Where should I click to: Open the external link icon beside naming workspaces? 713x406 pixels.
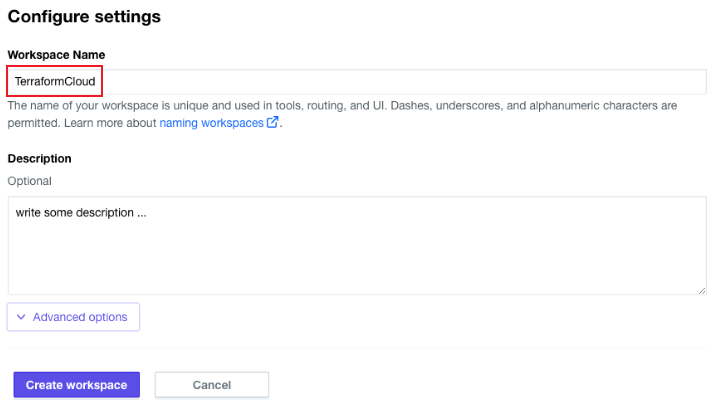[x=272, y=123]
